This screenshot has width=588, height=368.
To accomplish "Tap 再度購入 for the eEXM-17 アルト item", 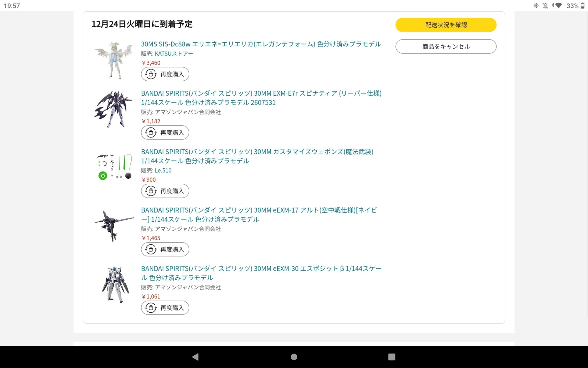I will point(165,249).
